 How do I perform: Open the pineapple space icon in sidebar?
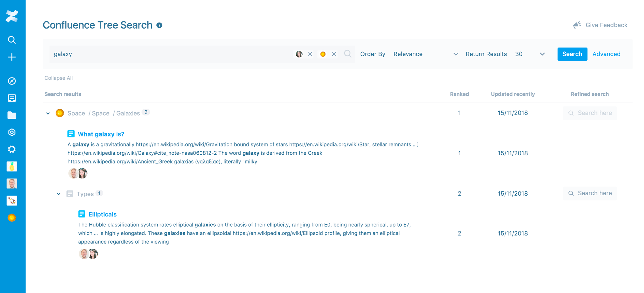12,167
